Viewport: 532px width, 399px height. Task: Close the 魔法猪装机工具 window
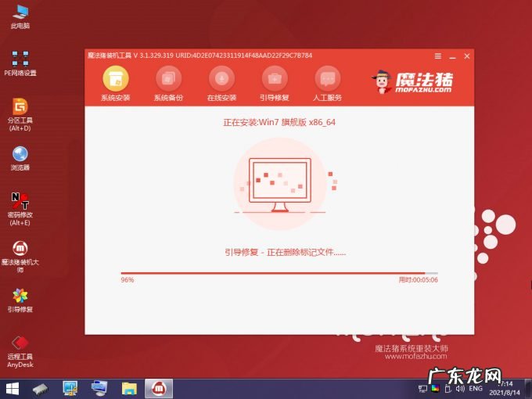pos(467,56)
